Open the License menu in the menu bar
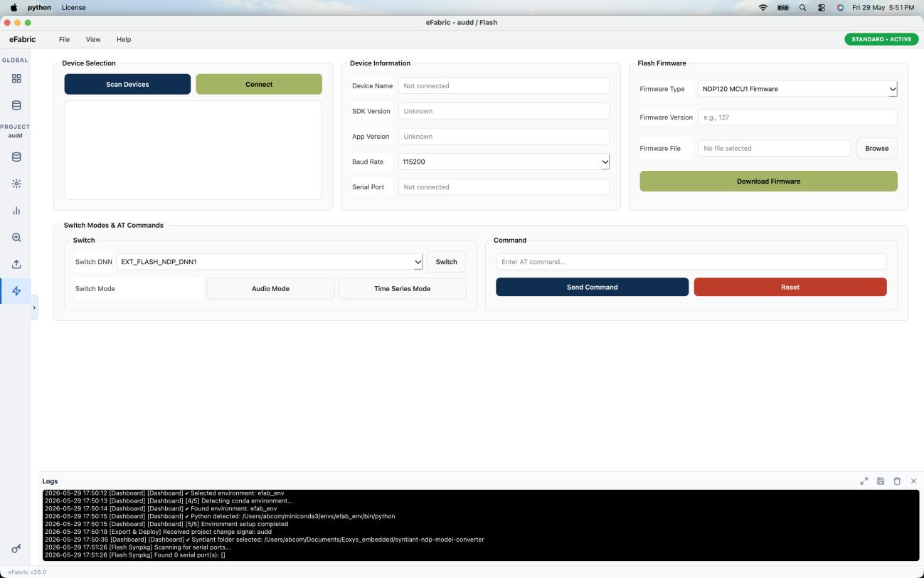 pos(74,7)
